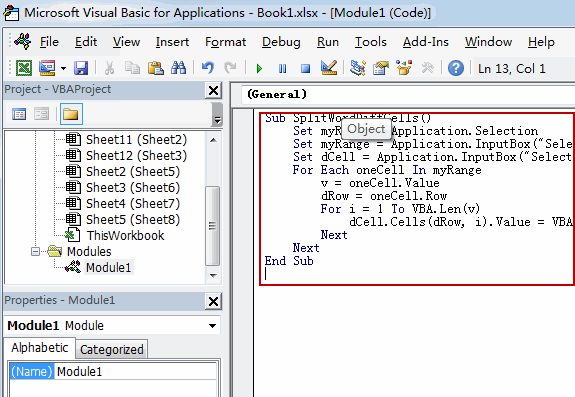The image size is (575, 397).
Task: Select Sheet2 (Sheet5) in project tree
Action: (133, 172)
